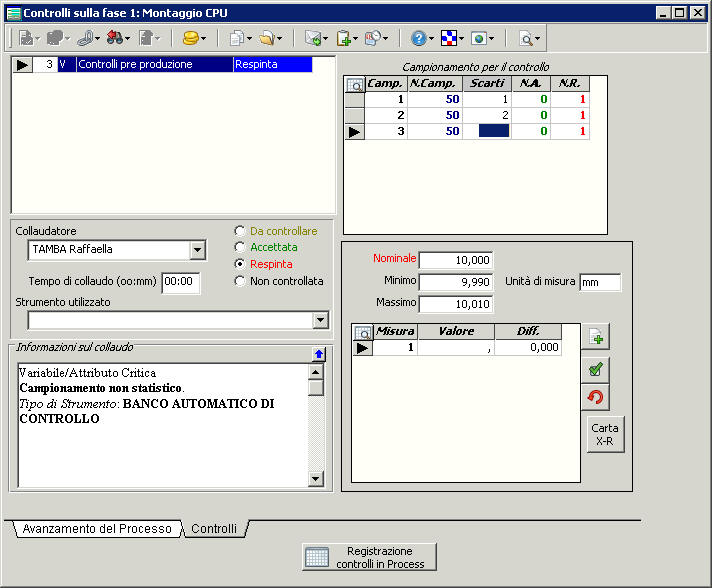Open the dropdown arrow beside the help icon
This screenshot has width=712, height=588.
click(x=432, y=38)
